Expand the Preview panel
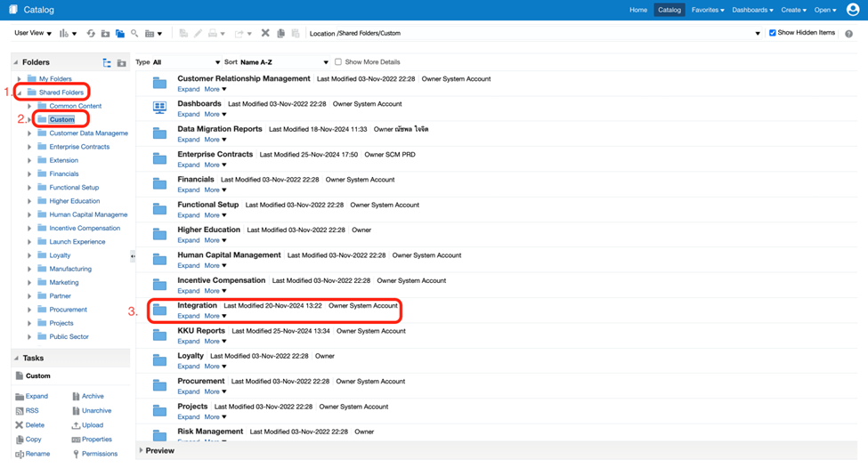The width and height of the screenshot is (868, 468). point(142,451)
